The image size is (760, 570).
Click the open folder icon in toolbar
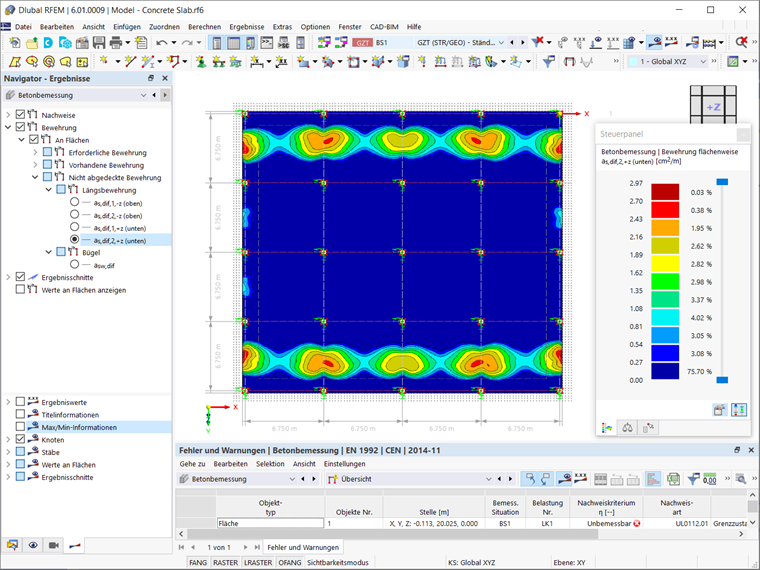32,43
